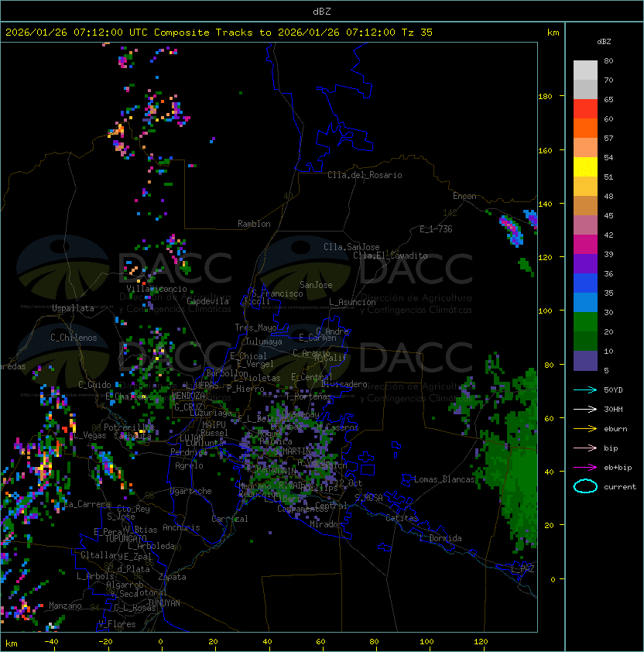Click the yellow eburn arrow in legend
Image resolution: width=644 pixels, height=652 pixels.
pyautogui.click(x=585, y=429)
